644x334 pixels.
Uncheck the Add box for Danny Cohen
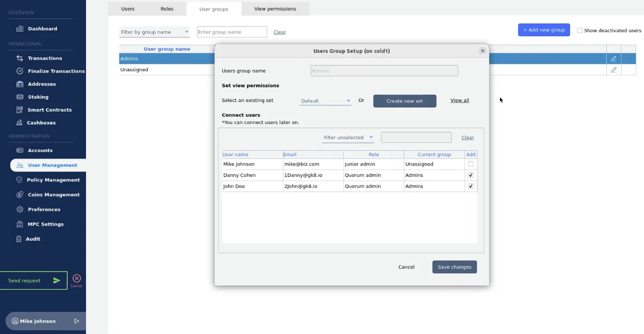471,175
